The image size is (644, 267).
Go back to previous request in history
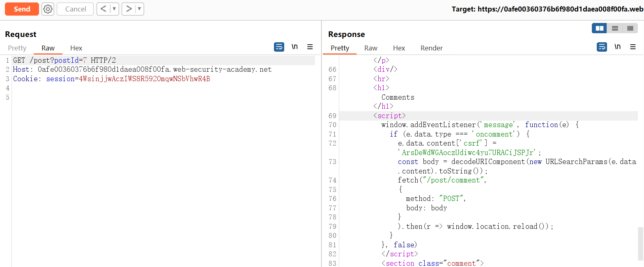(x=103, y=9)
